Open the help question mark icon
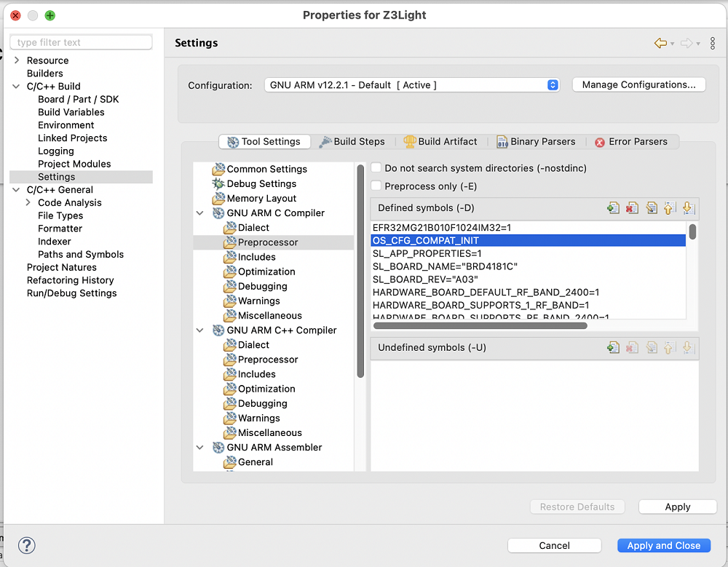This screenshot has height=567, width=728. pos(26,545)
